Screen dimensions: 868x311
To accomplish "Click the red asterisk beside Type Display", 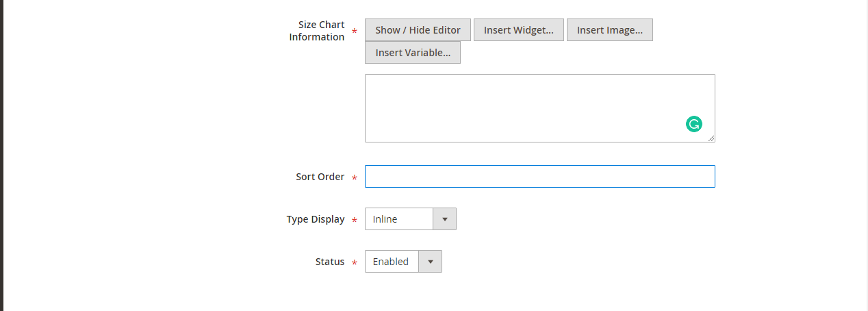I will click(354, 221).
